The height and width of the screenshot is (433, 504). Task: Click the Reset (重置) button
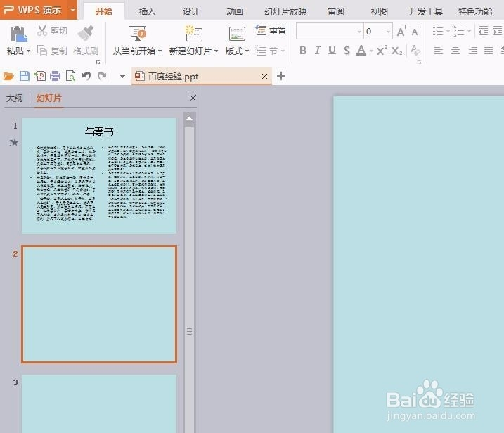[271, 30]
